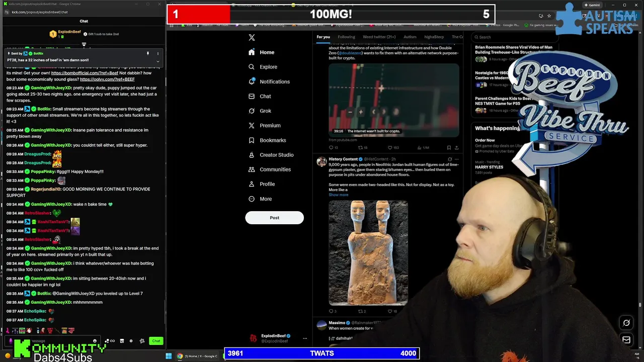The height and width of the screenshot is (362, 644).
Task: Click the Communities people icon
Action: 252,169
